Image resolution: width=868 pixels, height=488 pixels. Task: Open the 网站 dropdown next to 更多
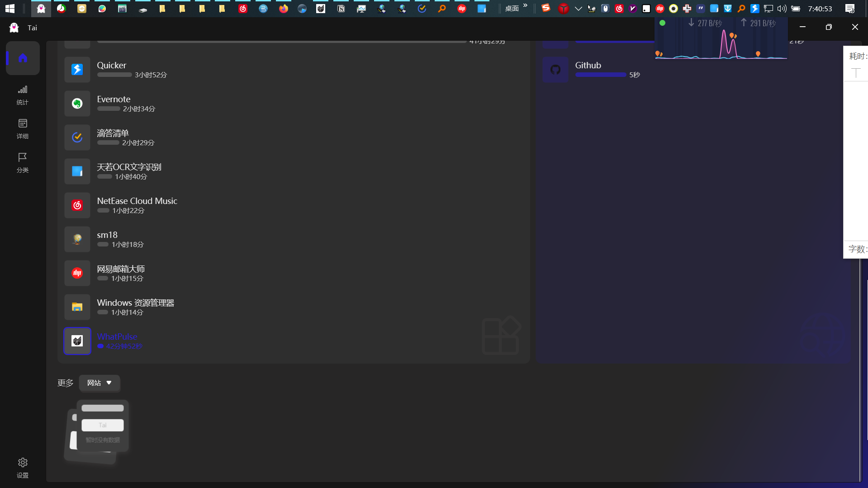coord(99,383)
